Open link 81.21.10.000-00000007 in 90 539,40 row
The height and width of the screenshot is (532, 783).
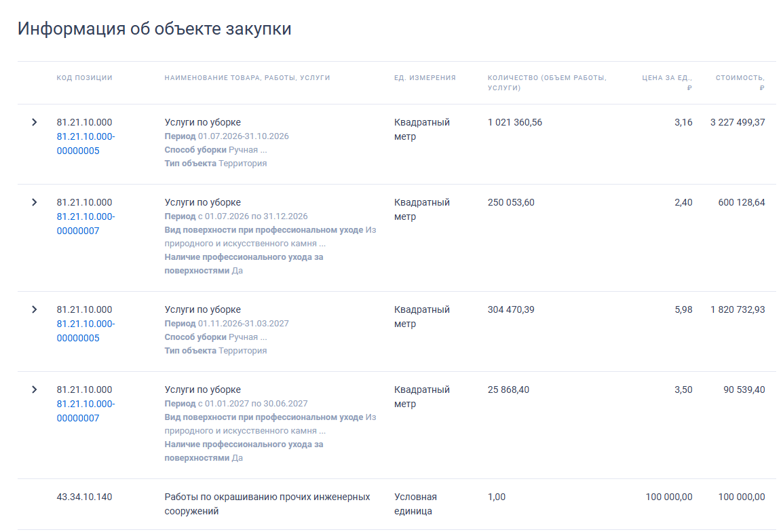[86, 411]
